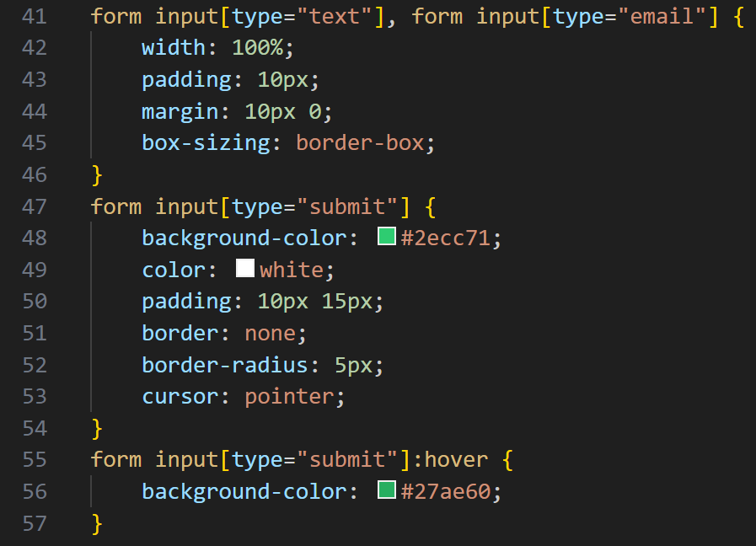756x546 pixels.
Task: Click the 'none' border value
Action: tap(270, 334)
